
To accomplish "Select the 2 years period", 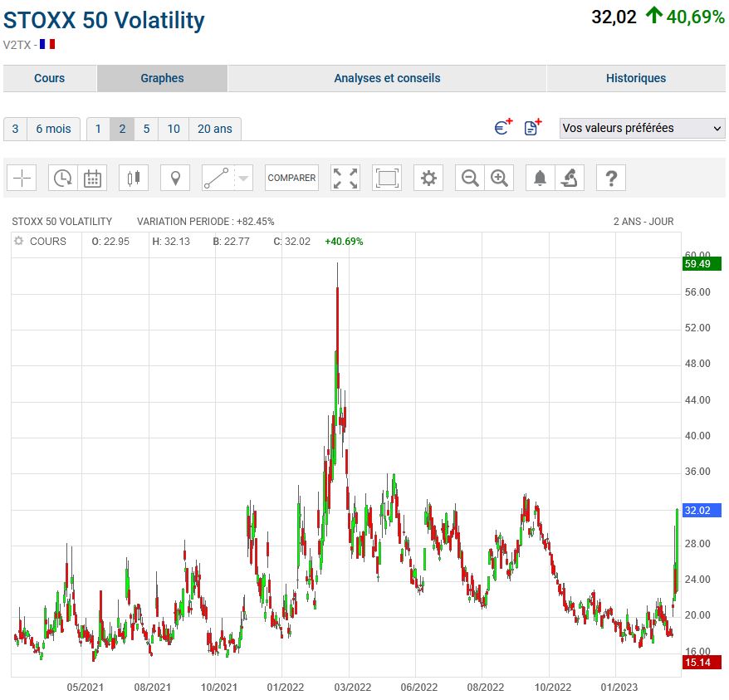I will coord(122,129).
